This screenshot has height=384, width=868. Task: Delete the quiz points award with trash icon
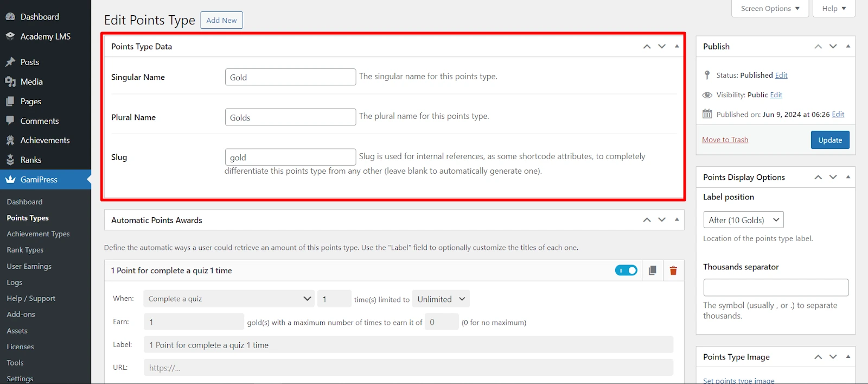pos(673,270)
